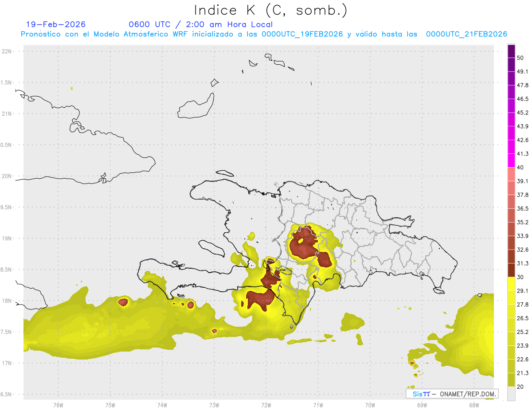The width and height of the screenshot is (532, 411).
Task: Click the "46.5" colorbar value
Action: coord(523,99)
